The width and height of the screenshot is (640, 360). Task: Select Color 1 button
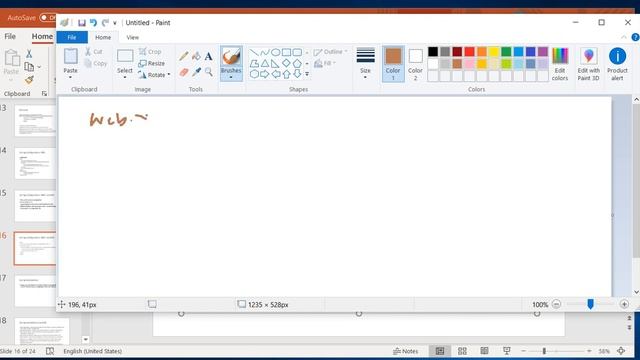pos(393,64)
